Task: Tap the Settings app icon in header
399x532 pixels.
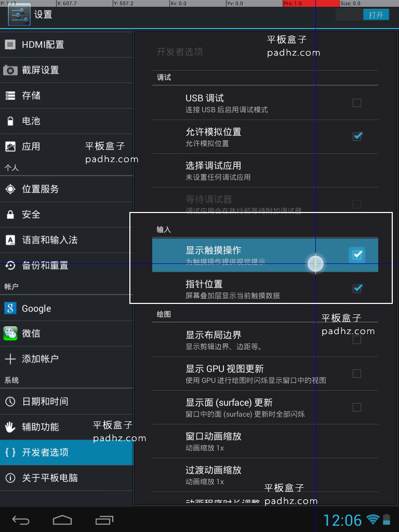Action: tap(19, 15)
